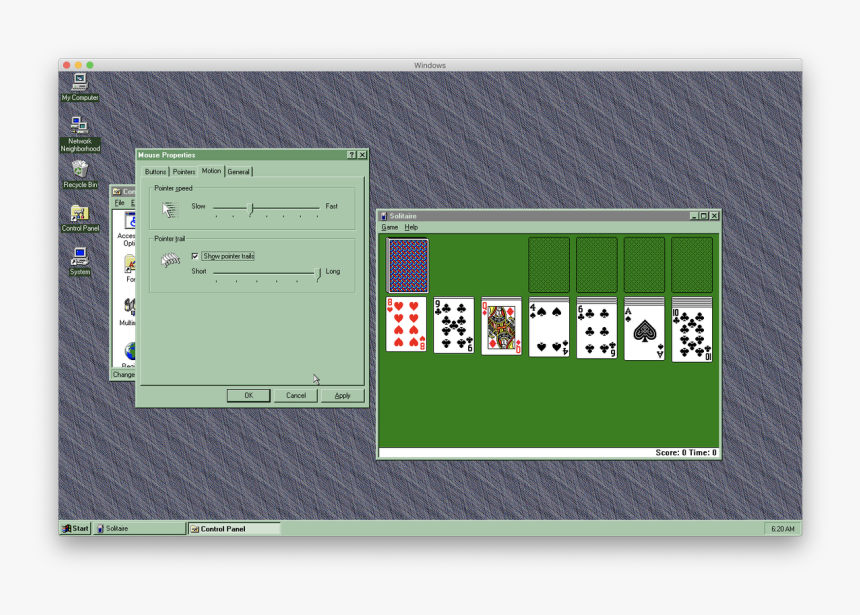Maximize the Solitaire window
The height and width of the screenshot is (615, 860).
[704, 216]
